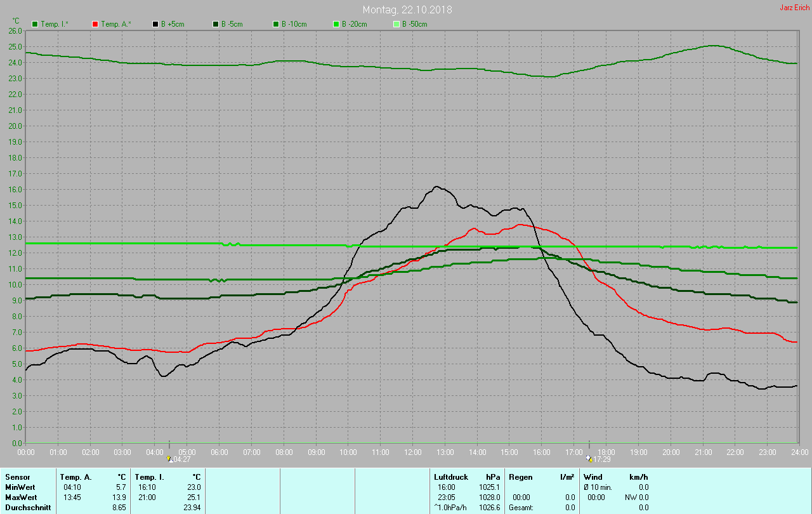This screenshot has height=514, width=812.
Task: Click the chart title "Montag, 22.10.2018"
Action: 407,10
